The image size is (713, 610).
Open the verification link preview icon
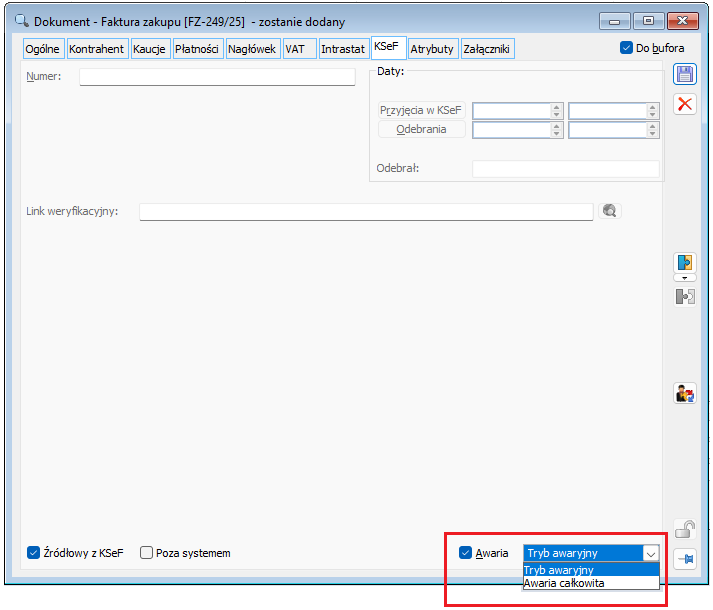click(609, 211)
